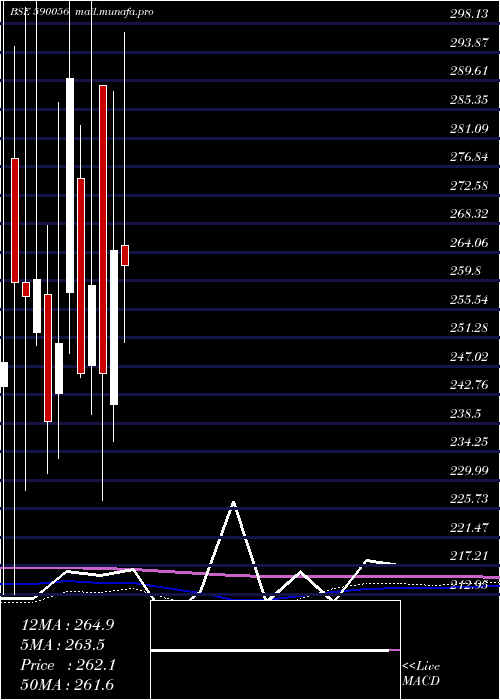Click the 281.09 price axis label
This screenshot has height=700, width=500.
click(x=469, y=129)
